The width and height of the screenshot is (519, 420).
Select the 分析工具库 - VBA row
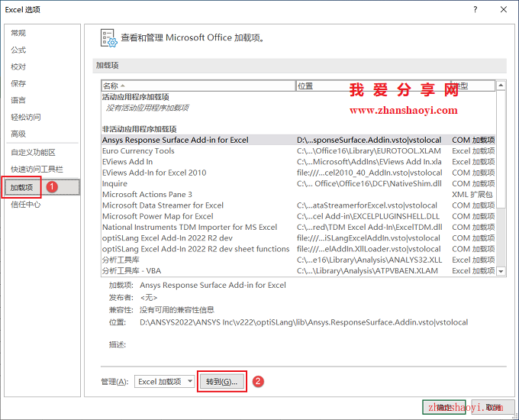pyautogui.click(x=298, y=271)
